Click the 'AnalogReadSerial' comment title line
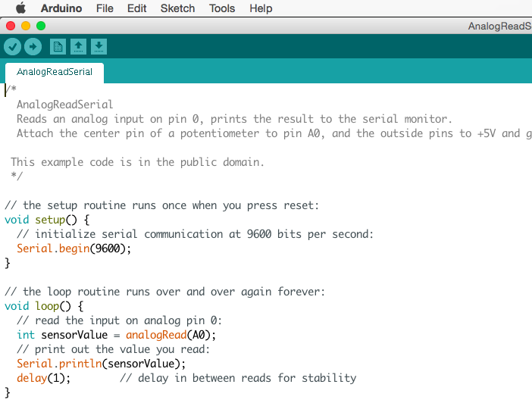The width and height of the screenshot is (532, 403). (65, 105)
